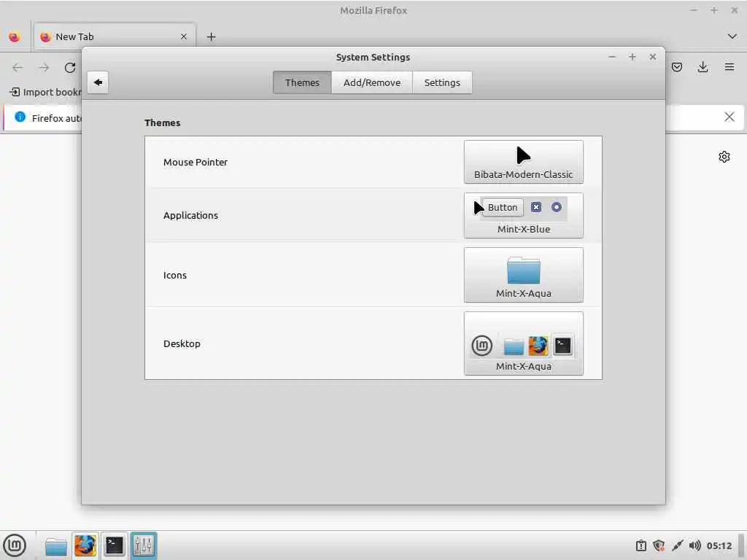This screenshot has width=747, height=560.
Task: Click the clock showing 05:12
Action: coord(719,545)
